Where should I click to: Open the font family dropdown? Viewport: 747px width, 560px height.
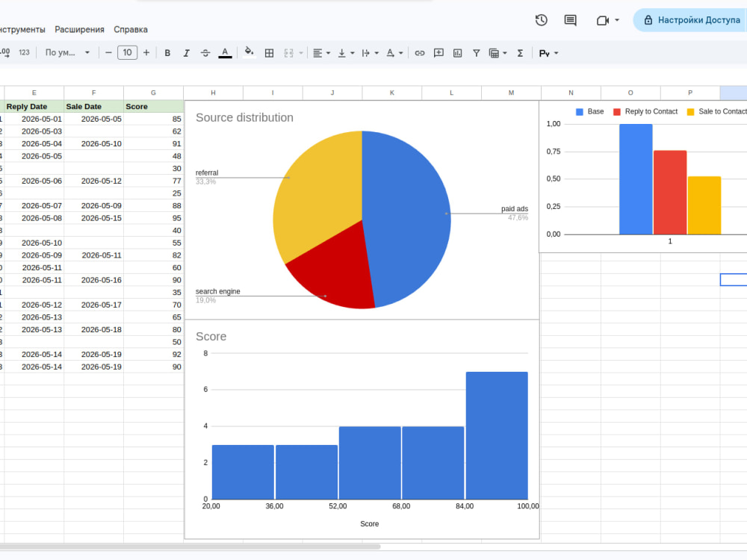[x=67, y=53]
